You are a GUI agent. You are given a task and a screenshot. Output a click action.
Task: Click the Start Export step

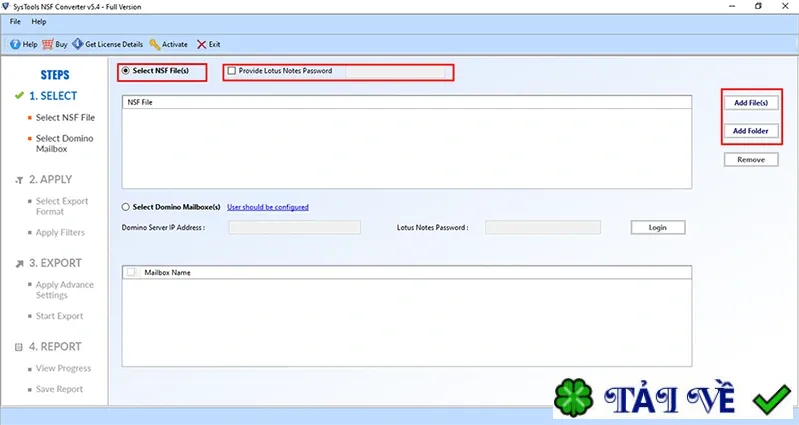pos(59,316)
